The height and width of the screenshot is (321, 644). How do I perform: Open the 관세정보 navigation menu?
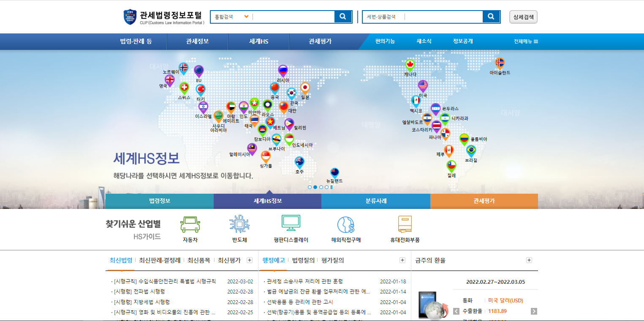click(x=197, y=41)
